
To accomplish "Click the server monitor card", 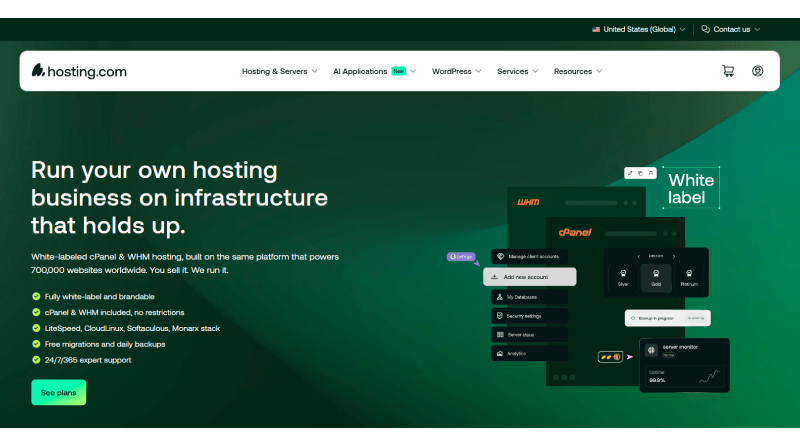I will click(685, 365).
